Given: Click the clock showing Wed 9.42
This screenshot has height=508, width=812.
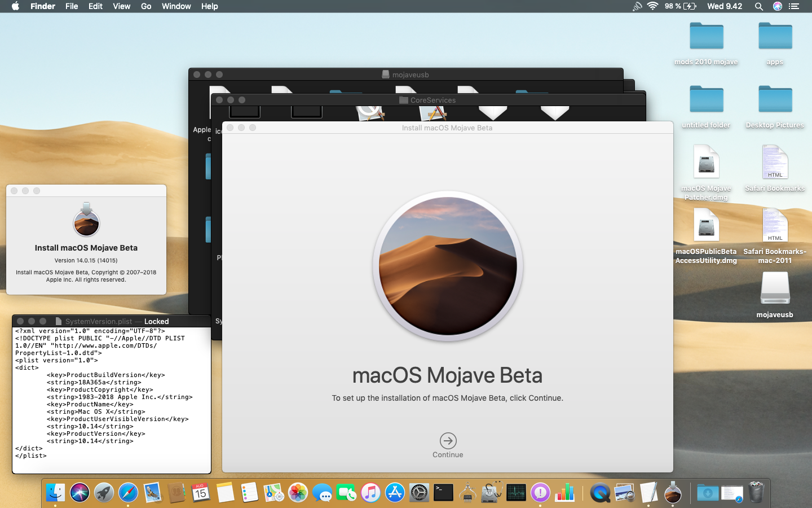Looking at the screenshot, I should tap(725, 6).
